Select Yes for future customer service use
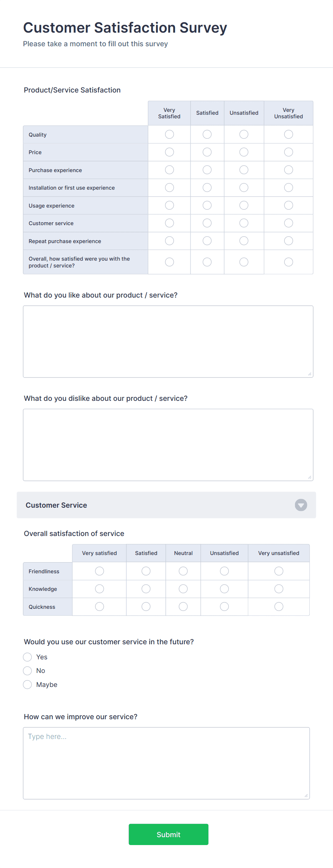The image size is (333, 868). point(28,657)
